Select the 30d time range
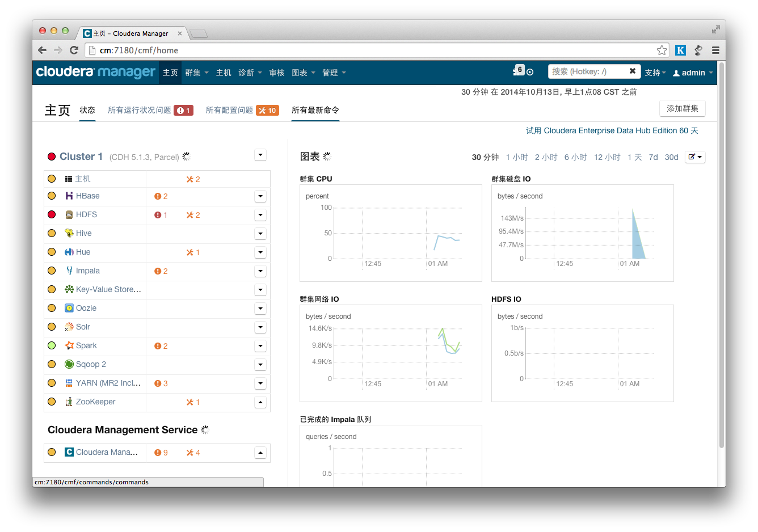 point(671,157)
